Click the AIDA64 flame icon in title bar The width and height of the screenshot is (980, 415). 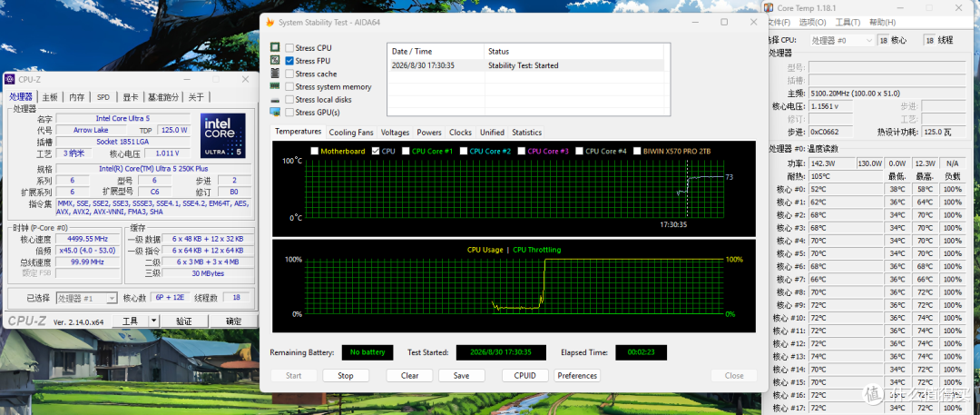[x=270, y=22]
